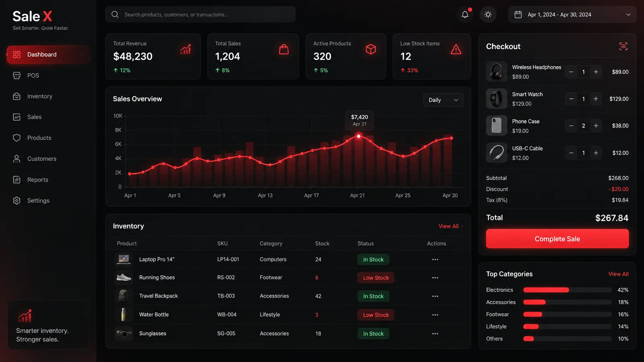This screenshot has width=644, height=362.
Task: Open Sales in sidebar
Action: tap(47, 117)
